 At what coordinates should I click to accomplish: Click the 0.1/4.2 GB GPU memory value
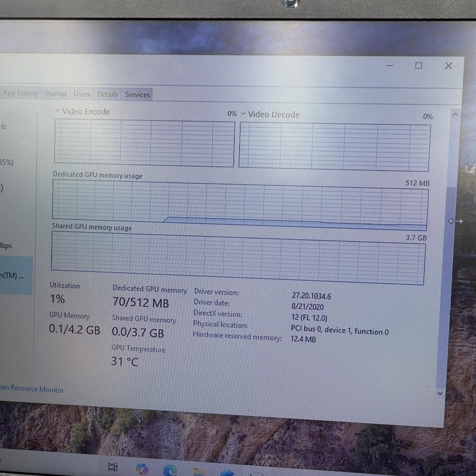pos(75,329)
